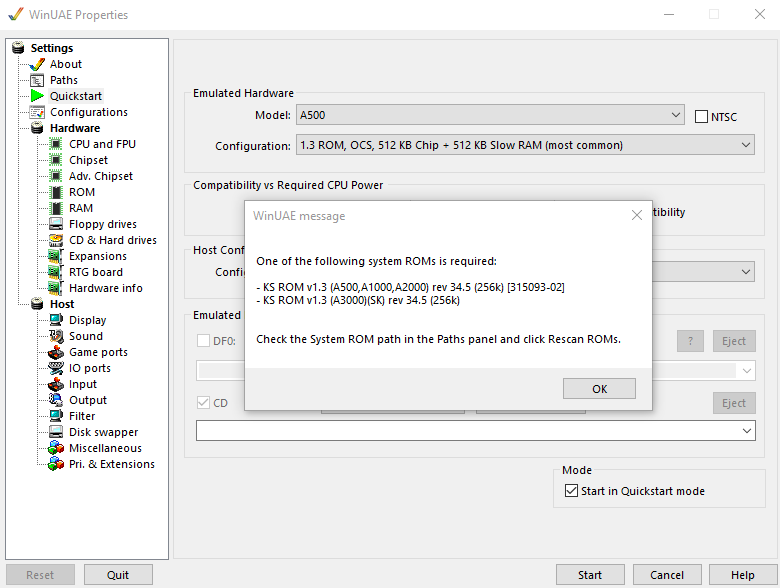Select Host category in settings tree
Screen dimensions: 780x588
tap(62, 304)
